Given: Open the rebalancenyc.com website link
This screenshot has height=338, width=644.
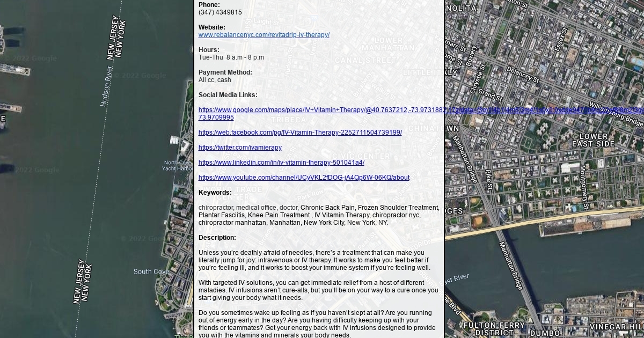Looking at the screenshot, I should point(264,35).
